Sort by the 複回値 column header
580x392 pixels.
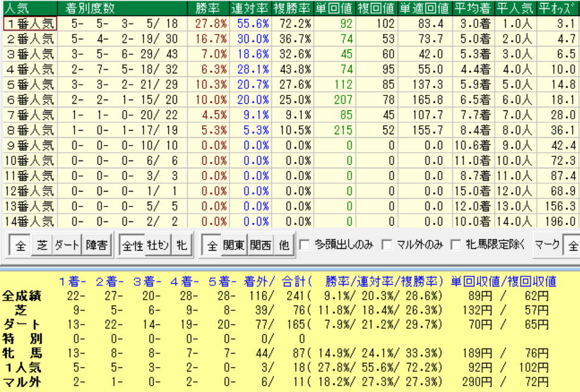[x=376, y=8]
